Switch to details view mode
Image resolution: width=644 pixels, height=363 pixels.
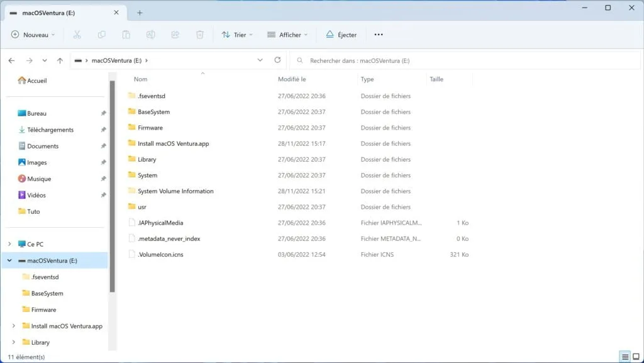click(x=625, y=356)
